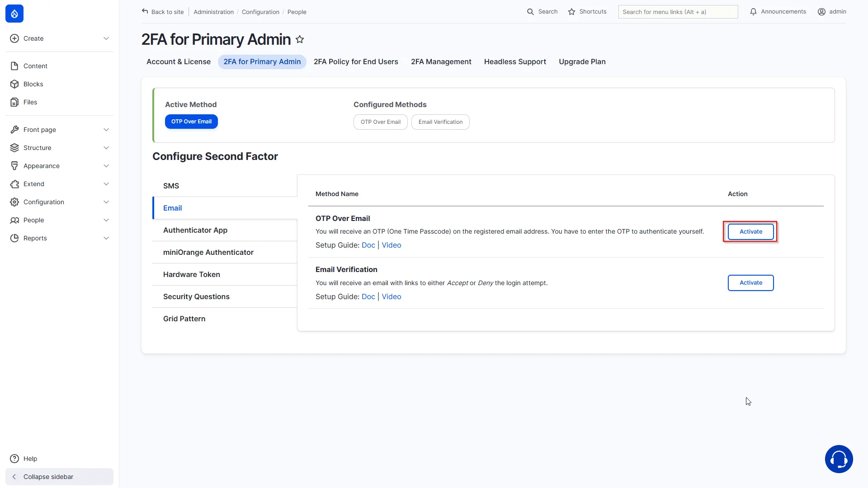Select the 2FA for Primary Admin tab

point(262,62)
